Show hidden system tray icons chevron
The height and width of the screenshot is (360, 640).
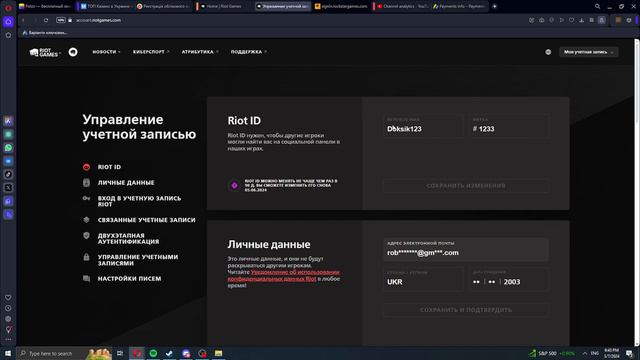(x=584, y=353)
